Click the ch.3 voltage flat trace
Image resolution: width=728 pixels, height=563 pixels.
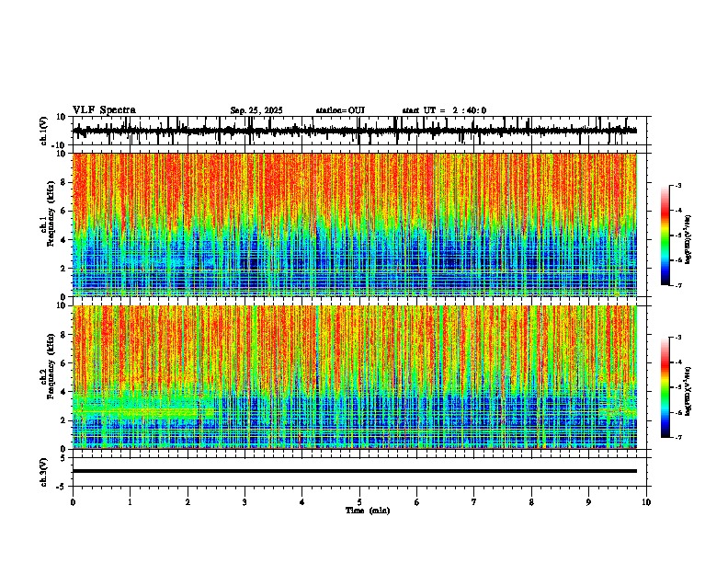355,471
